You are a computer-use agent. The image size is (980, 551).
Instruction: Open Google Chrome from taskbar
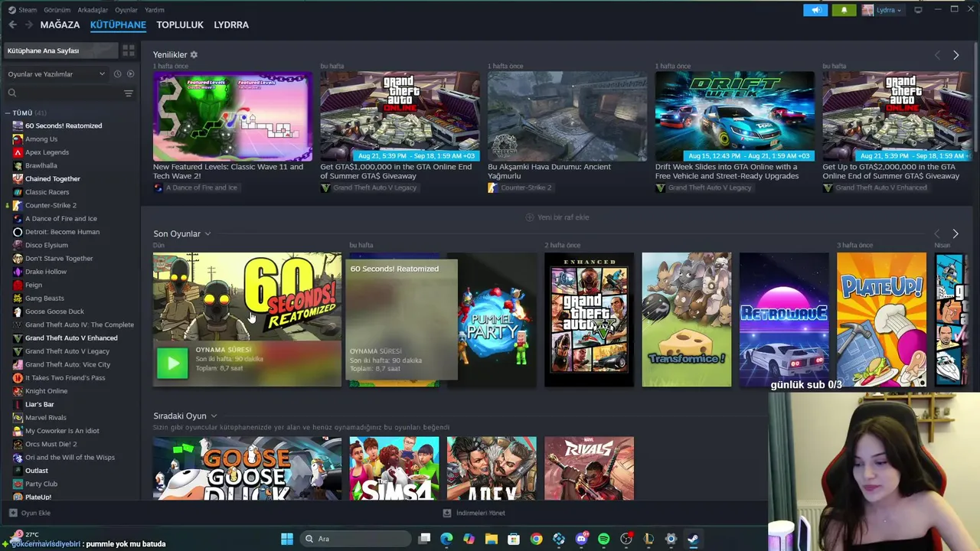coord(536,539)
